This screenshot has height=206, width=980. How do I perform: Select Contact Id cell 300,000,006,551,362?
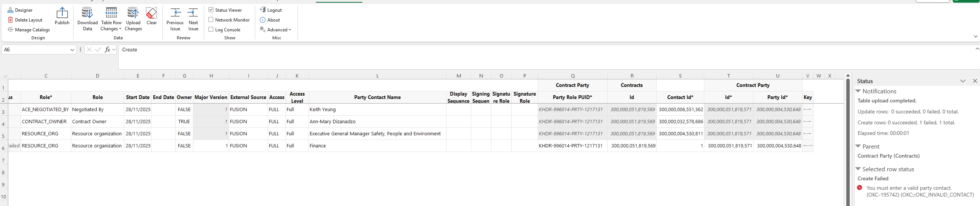(x=680, y=109)
